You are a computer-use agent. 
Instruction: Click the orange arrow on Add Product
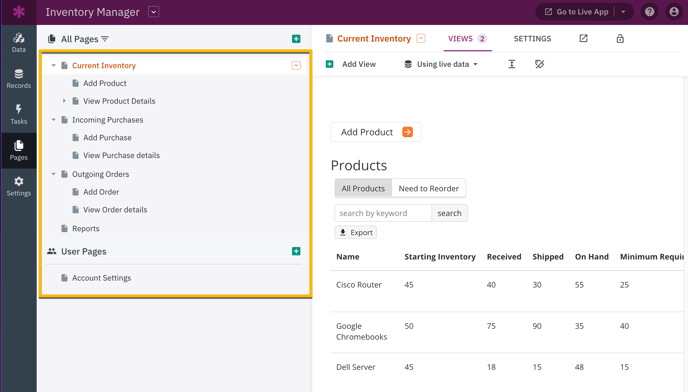[x=408, y=132]
